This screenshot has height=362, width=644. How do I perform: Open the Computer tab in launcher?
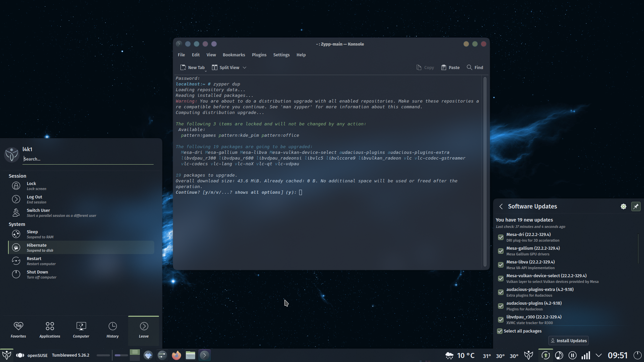tap(81, 330)
